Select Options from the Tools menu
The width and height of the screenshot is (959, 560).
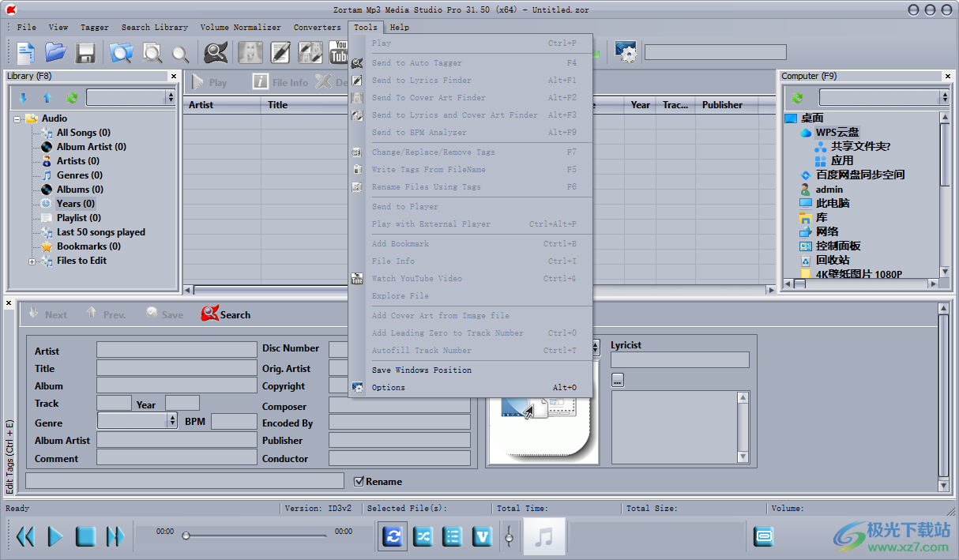coord(389,387)
